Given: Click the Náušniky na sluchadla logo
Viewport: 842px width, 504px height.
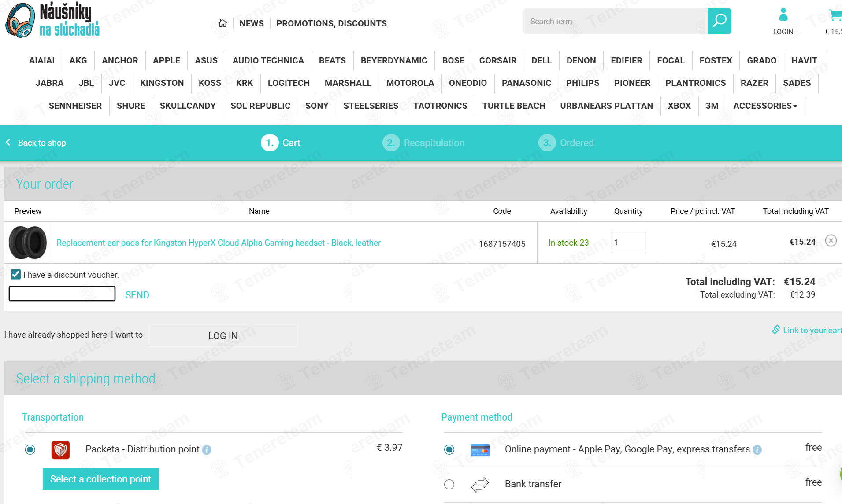Looking at the screenshot, I should [52, 20].
